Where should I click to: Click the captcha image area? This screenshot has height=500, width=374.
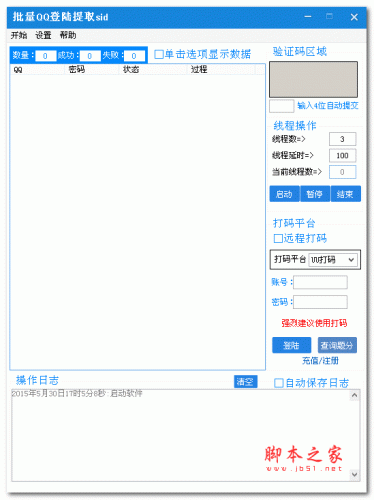(313, 79)
